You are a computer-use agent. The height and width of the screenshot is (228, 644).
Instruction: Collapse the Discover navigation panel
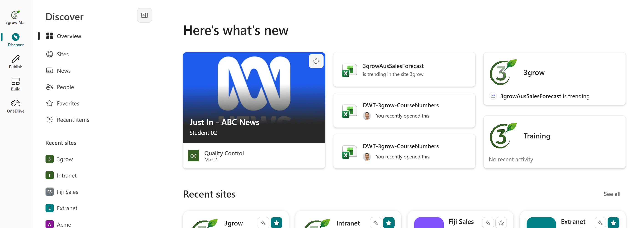tap(145, 15)
